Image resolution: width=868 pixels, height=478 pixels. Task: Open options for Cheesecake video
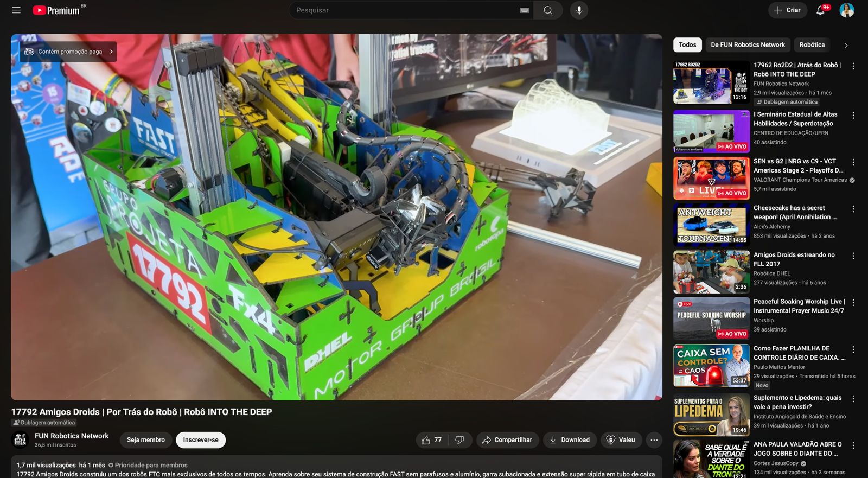point(853,209)
